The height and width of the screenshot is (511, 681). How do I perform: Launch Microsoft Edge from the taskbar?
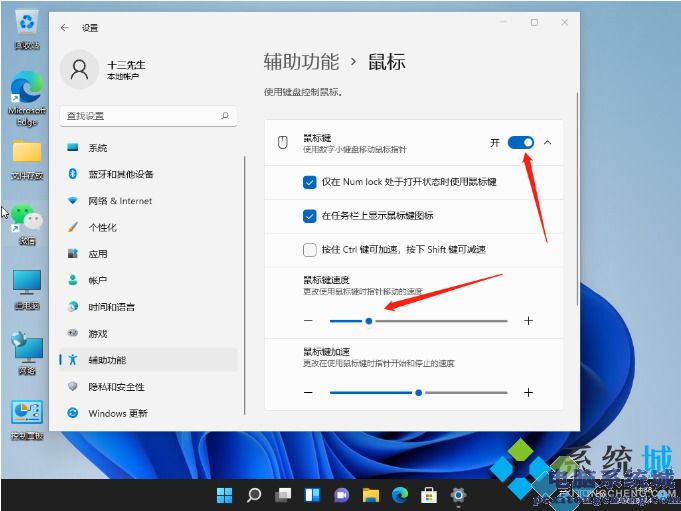pyautogui.click(x=400, y=495)
